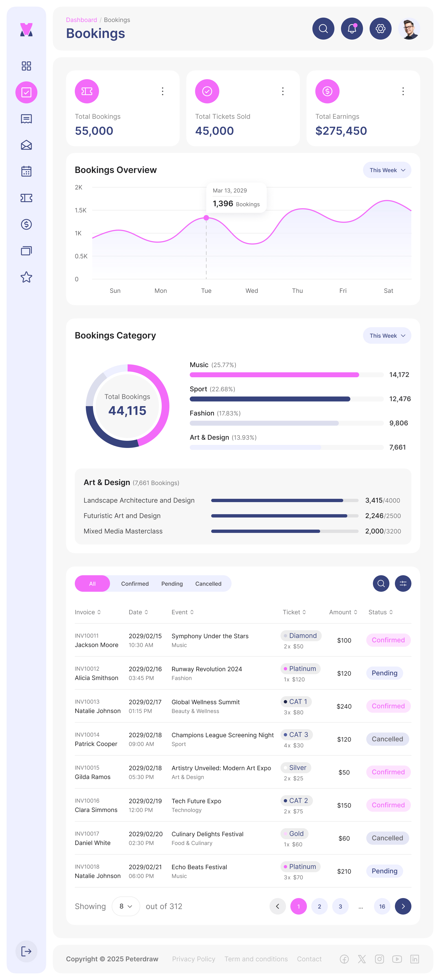Sort the table by the Amount column
Screen dimensions: 440x980
[x=343, y=612]
